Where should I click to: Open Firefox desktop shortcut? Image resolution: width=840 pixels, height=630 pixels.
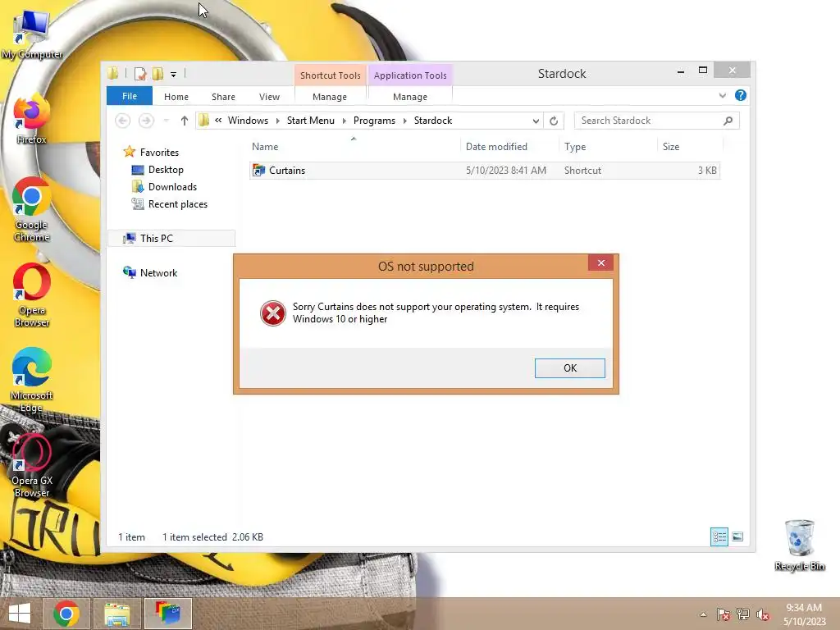pyautogui.click(x=32, y=119)
